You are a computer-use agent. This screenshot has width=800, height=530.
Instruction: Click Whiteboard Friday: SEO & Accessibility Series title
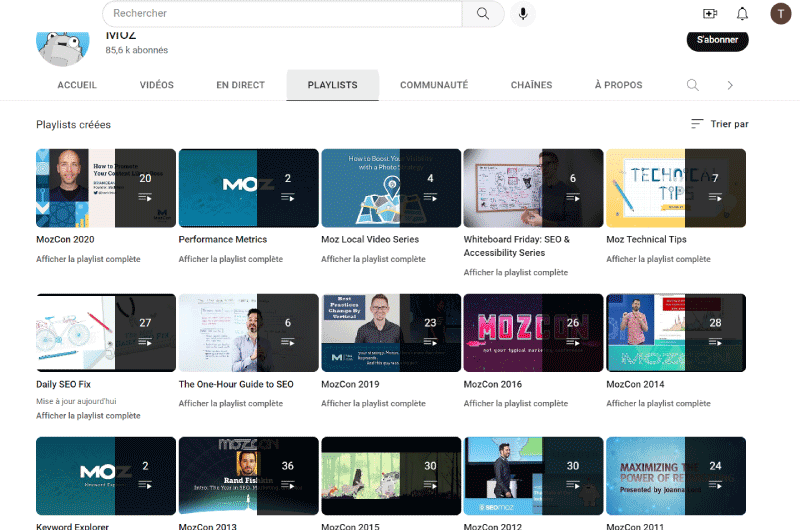pos(517,246)
